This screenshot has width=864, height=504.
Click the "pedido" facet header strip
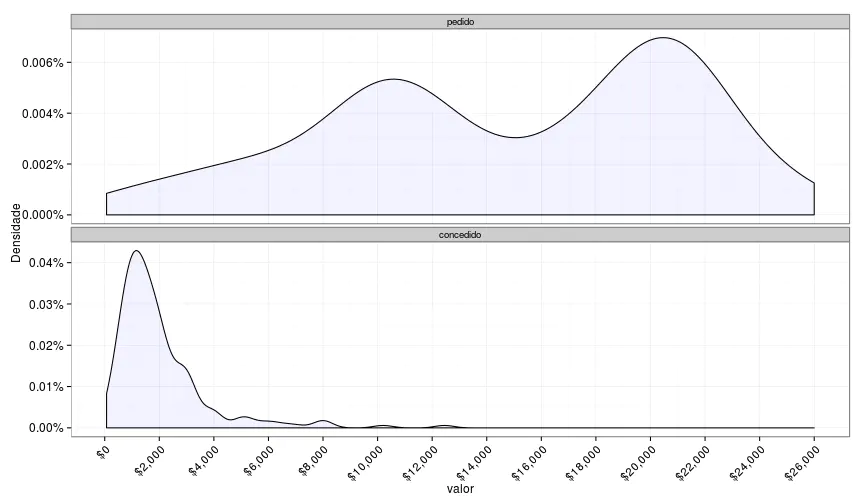coord(460,21)
